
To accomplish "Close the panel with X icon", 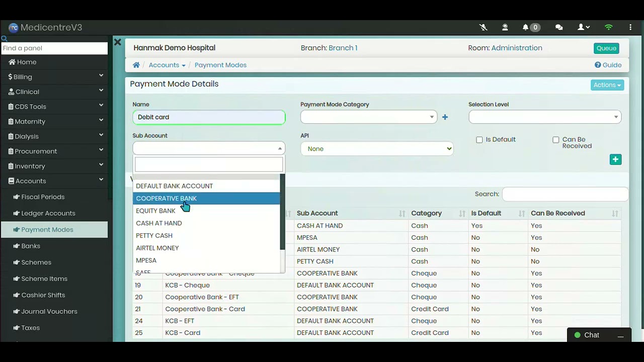I will [x=117, y=42].
